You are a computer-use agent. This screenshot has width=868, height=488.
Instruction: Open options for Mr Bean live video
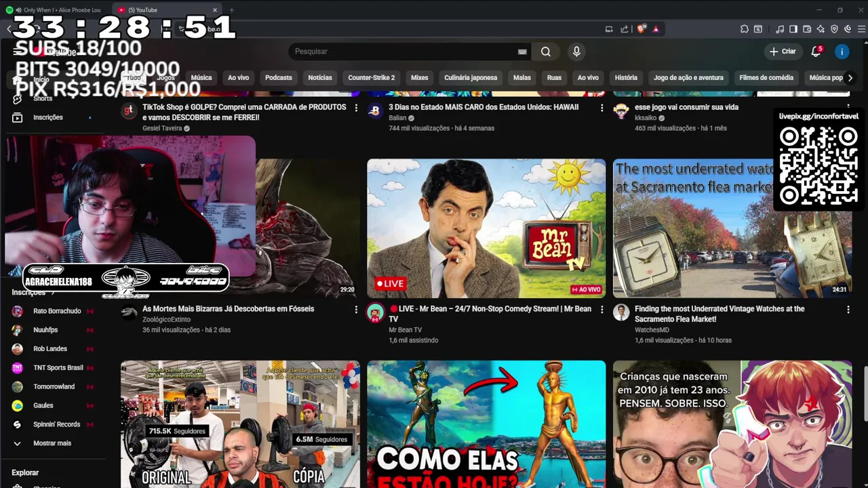point(601,310)
